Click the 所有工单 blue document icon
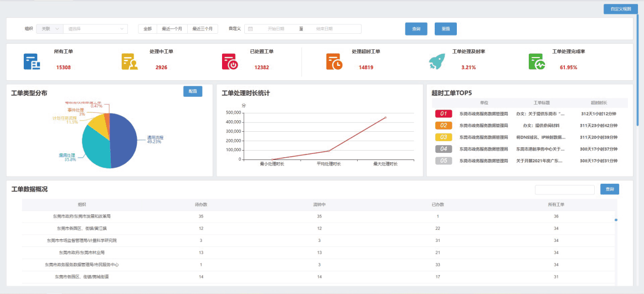Viewport: 644px width, 294px height. [x=32, y=61]
